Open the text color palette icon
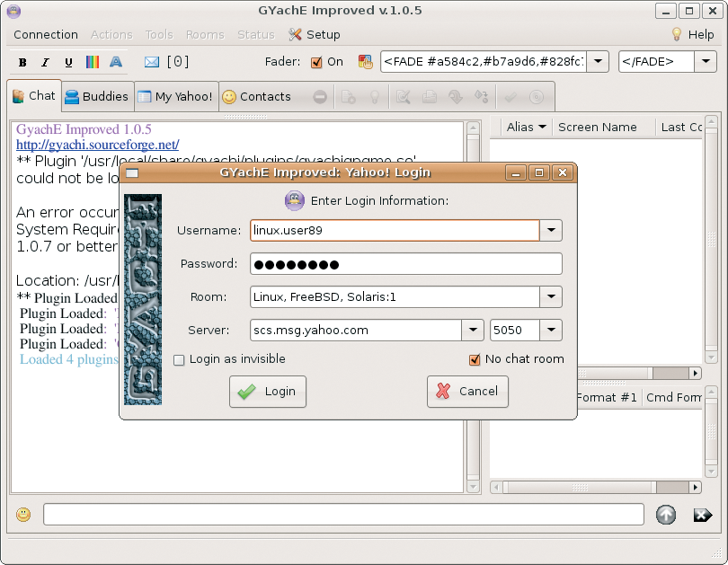728x565 pixels. 93,62
